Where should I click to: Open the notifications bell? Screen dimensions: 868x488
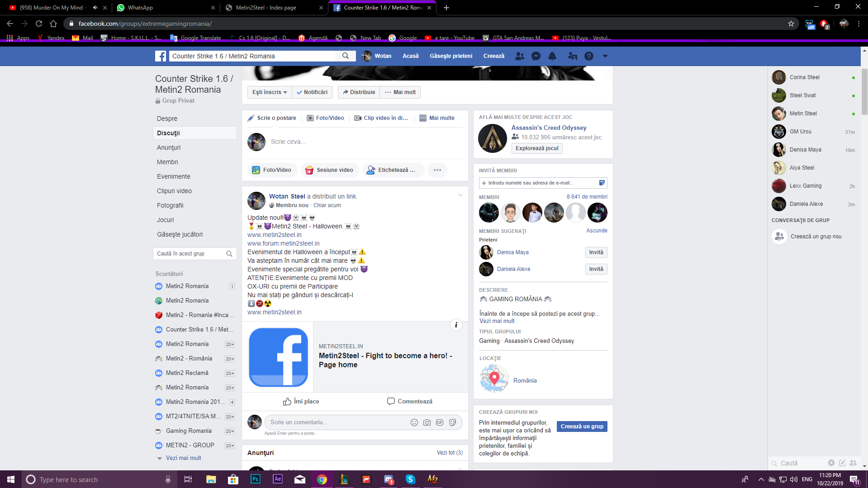(552, 56)
